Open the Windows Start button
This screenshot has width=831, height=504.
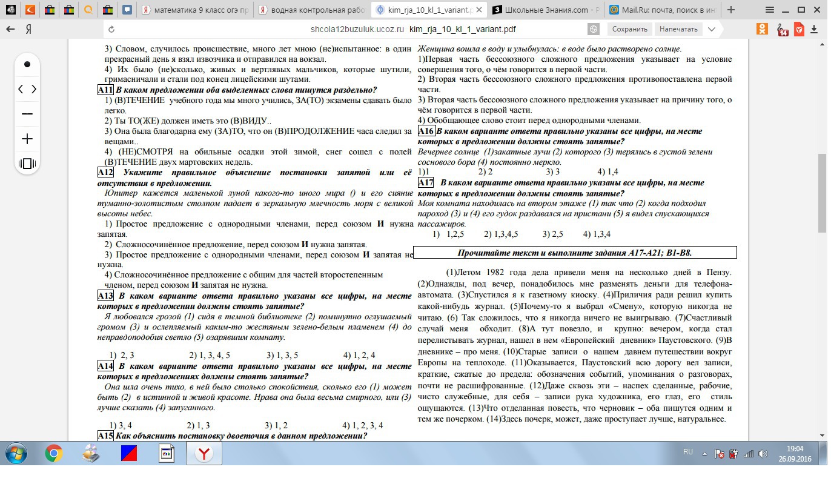[16, 453]
